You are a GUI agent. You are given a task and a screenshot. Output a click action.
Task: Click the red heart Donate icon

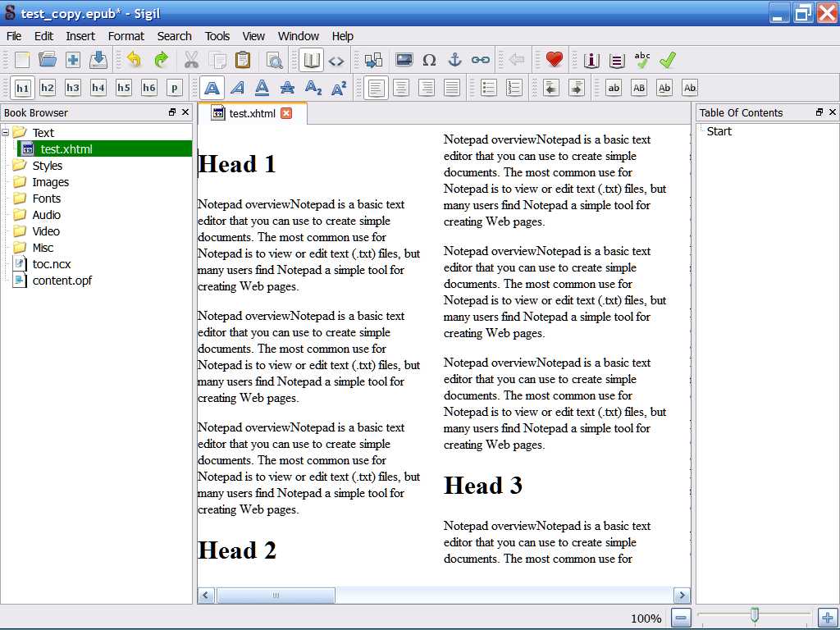[x=554, y=59]
